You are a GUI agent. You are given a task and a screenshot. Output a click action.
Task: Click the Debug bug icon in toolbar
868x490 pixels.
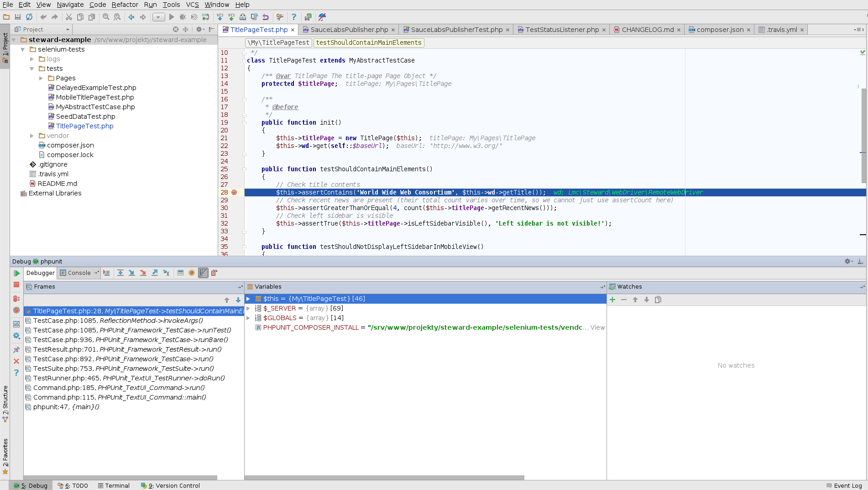(x=183, y=17)
